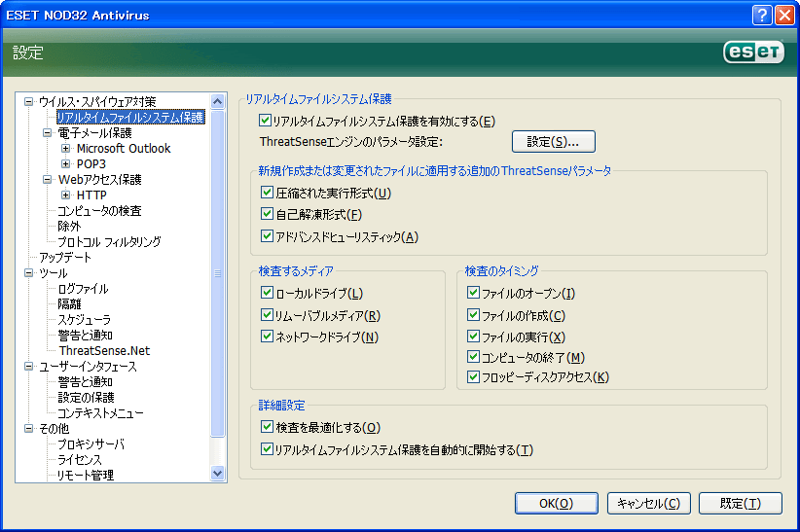Collapse the ウイルス・スパイウェア対策 tree node
Screen dimensions: 800x532
click(x=28, y=101)
